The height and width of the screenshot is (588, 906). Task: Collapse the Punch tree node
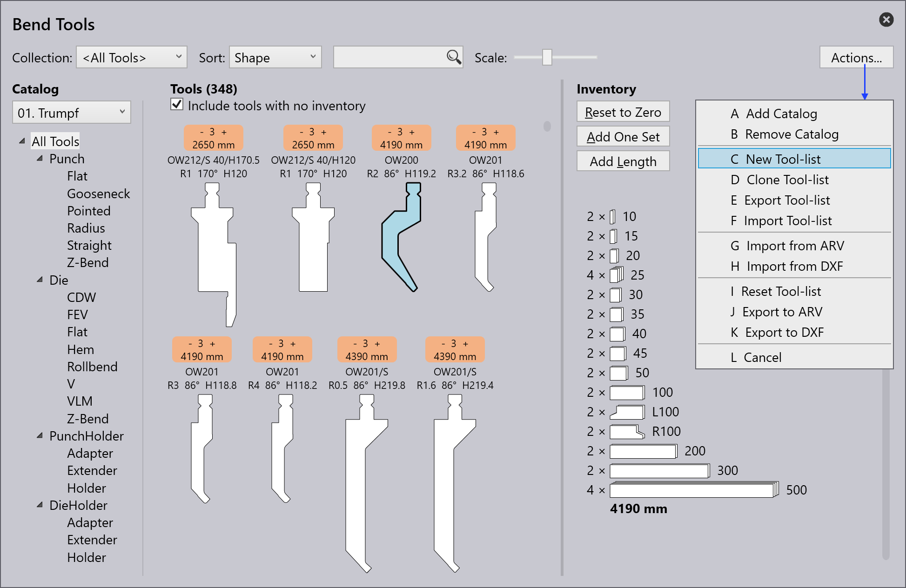pos(40,158)
